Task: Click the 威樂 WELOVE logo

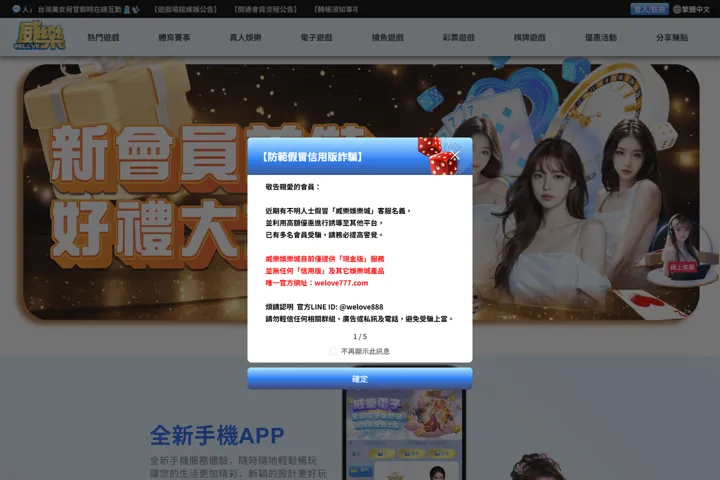Action: coord(39,36)
